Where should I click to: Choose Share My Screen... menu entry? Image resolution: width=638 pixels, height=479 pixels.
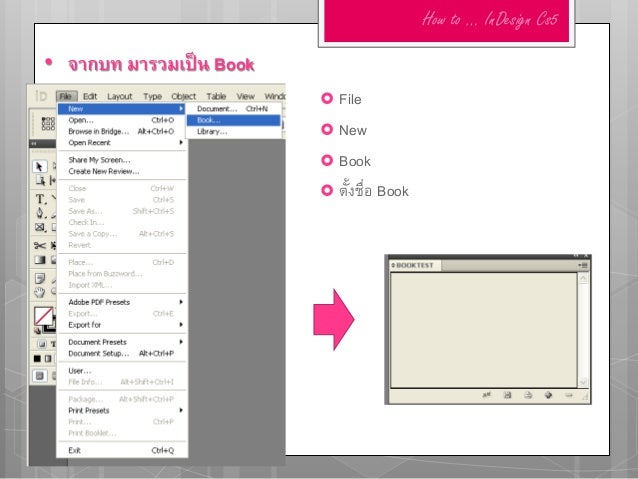122,160
